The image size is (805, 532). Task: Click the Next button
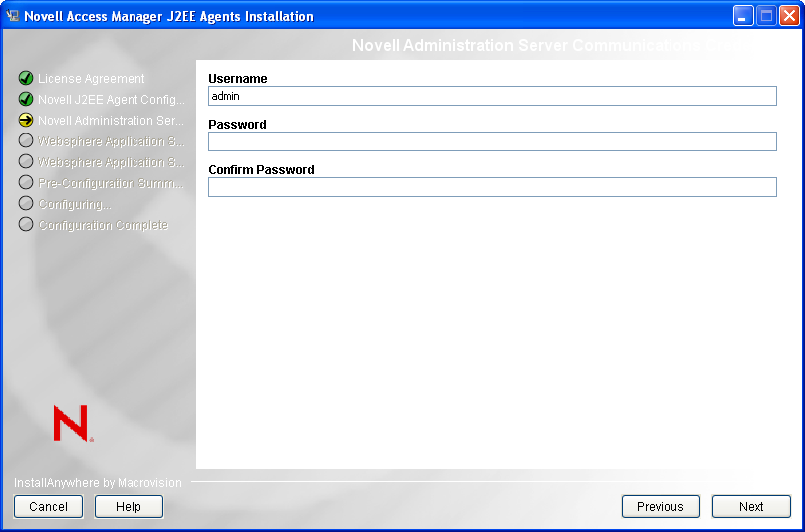pyautogui.click(x=751, y=507)
